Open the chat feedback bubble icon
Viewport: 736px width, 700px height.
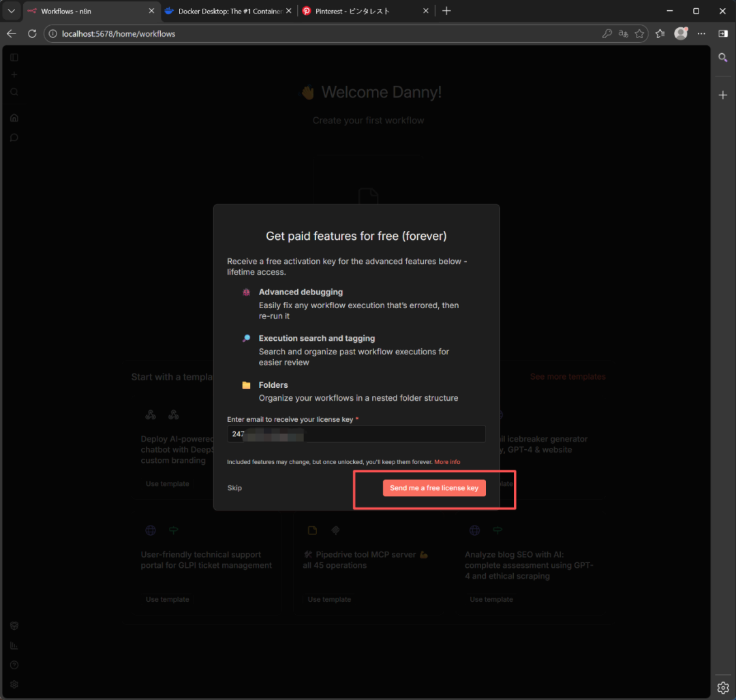pos(14,137)
